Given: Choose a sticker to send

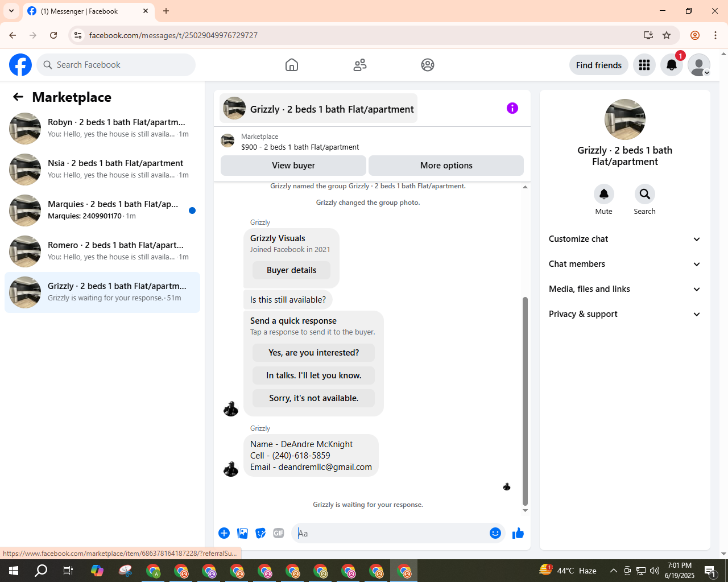Looking at the screenshot, I should [260, 533].
